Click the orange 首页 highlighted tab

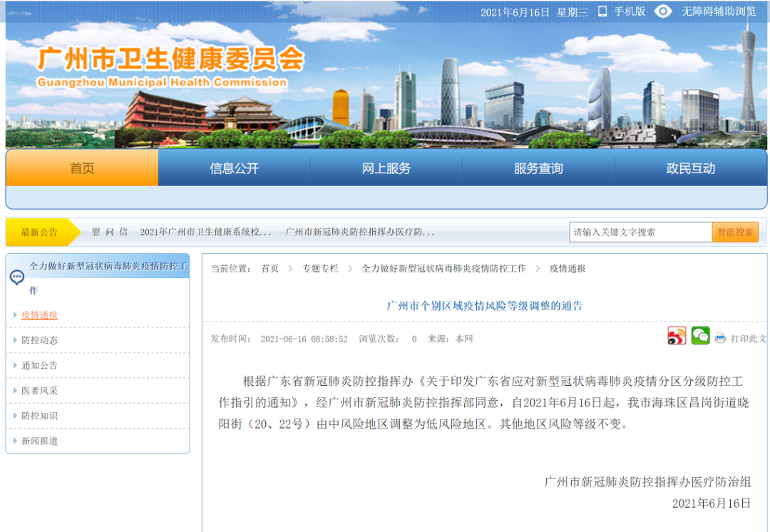pyautogui.click(x=82, y=168)
